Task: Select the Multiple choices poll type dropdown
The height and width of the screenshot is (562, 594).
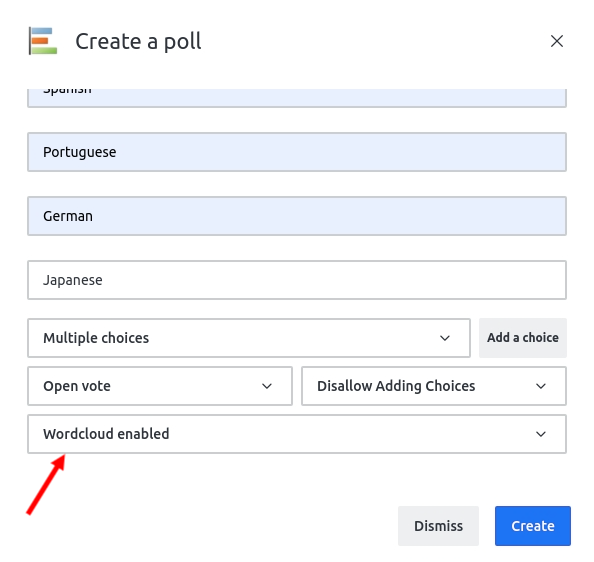Action: pyautogui.click(x=249, y=338)
